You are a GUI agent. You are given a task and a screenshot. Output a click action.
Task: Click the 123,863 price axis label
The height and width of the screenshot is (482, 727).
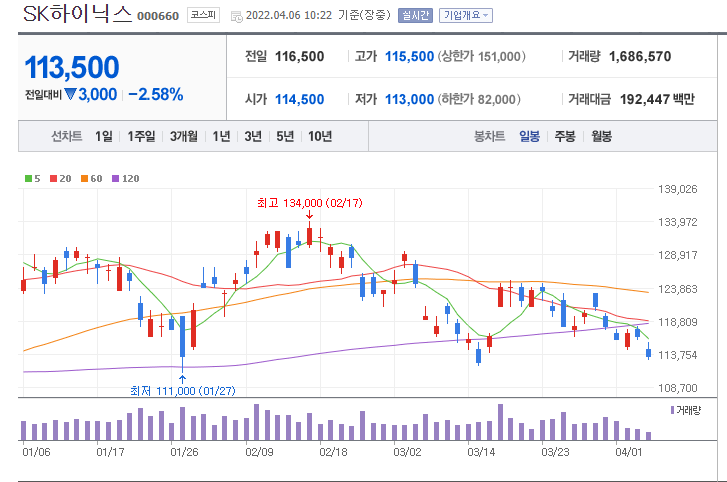pos(677,289)
